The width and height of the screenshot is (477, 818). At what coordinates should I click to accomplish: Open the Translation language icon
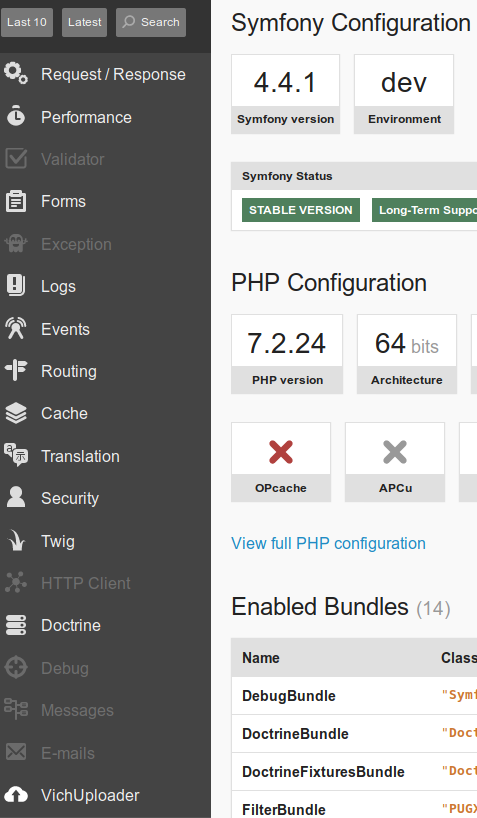tap(16, 455)
